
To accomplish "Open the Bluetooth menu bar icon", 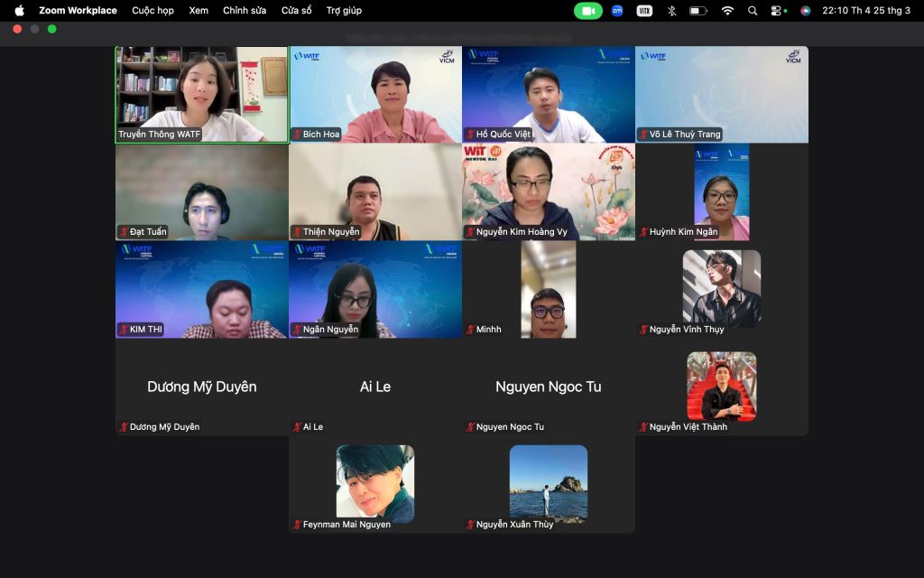I will click(x=671, y=11).
